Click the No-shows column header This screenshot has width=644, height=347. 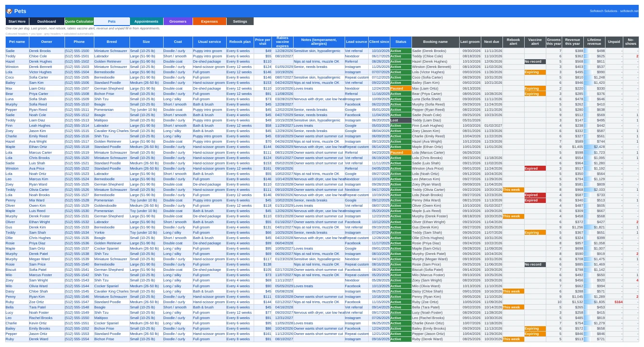pyautogui.click(x=631, y=42)
